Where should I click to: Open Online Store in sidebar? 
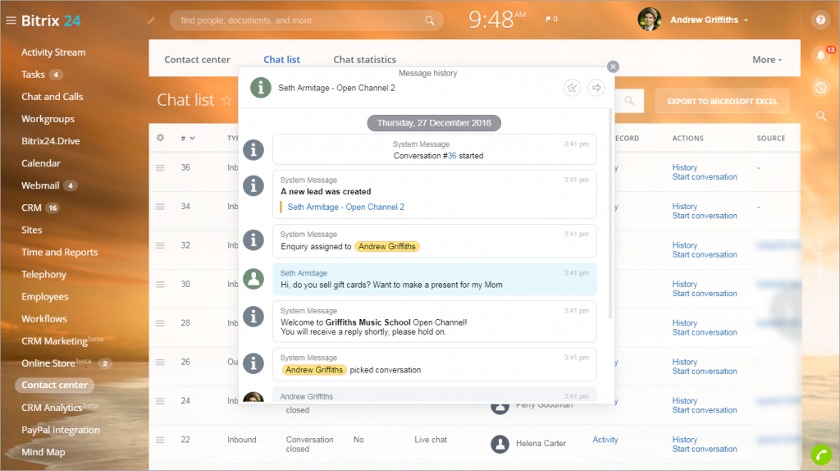[48, 363]
